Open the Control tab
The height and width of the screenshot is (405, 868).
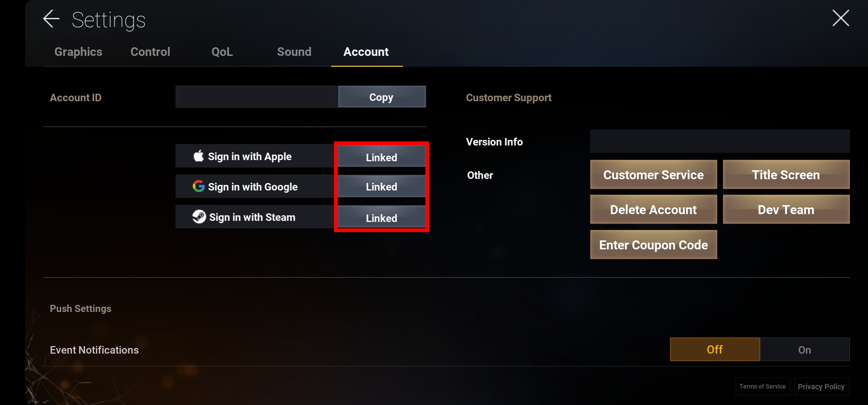150,52
